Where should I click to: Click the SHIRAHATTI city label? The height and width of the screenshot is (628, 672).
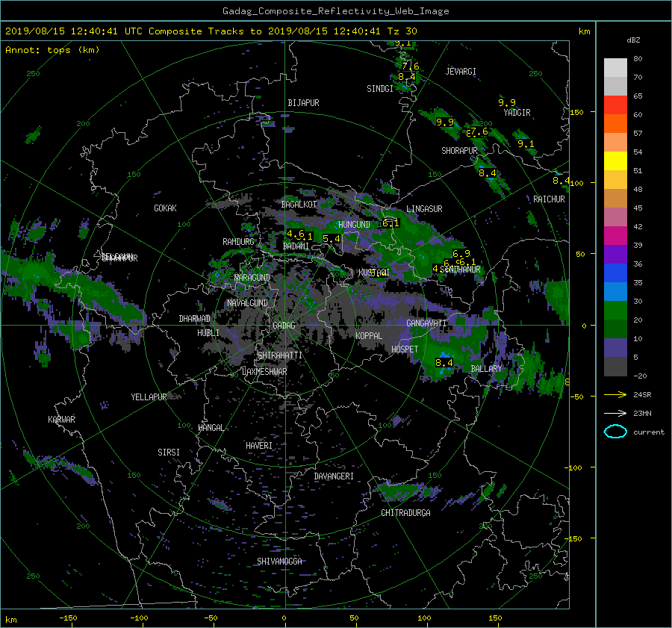[280, 355]
